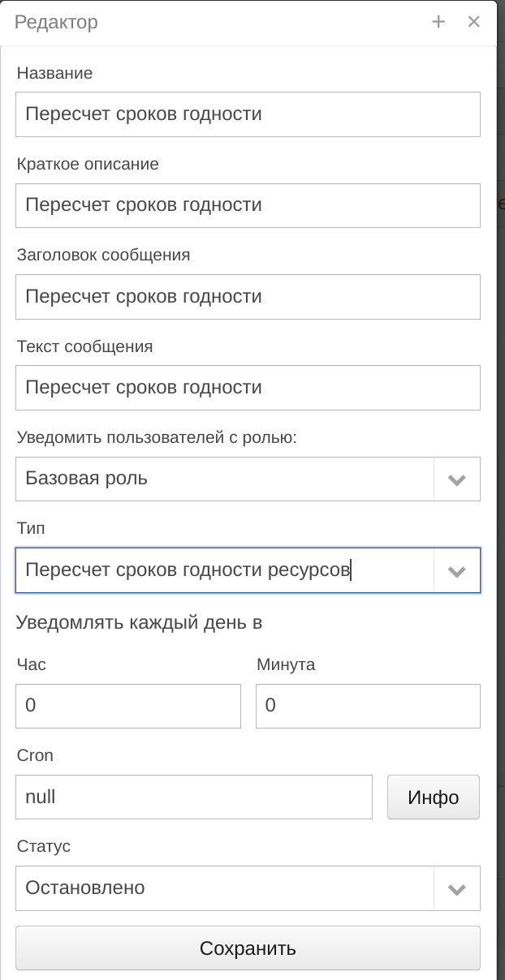Click the Текст сообщения label text
The width and height of the screenshot is (505, 980).
click(84, 346)
